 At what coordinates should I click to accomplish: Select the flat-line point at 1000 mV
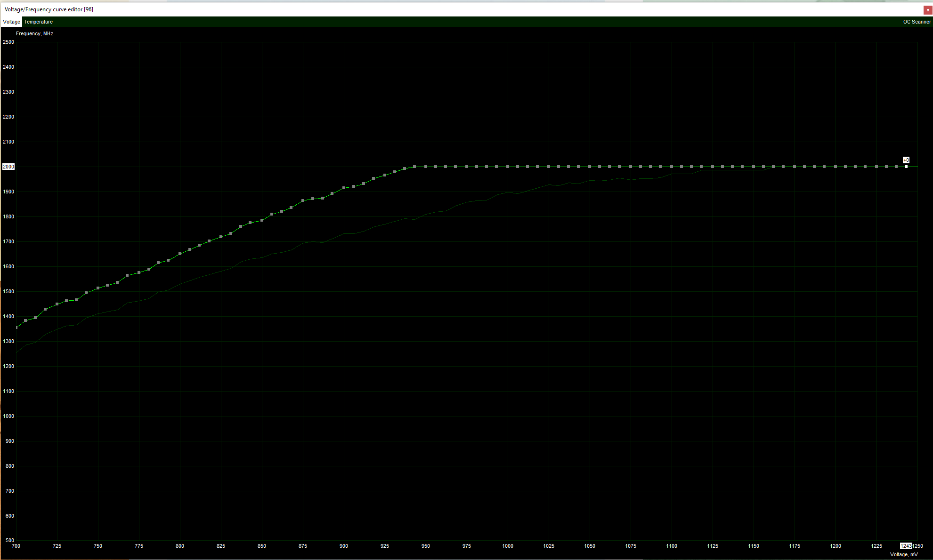pyautogui.click(x=508, y=167)
